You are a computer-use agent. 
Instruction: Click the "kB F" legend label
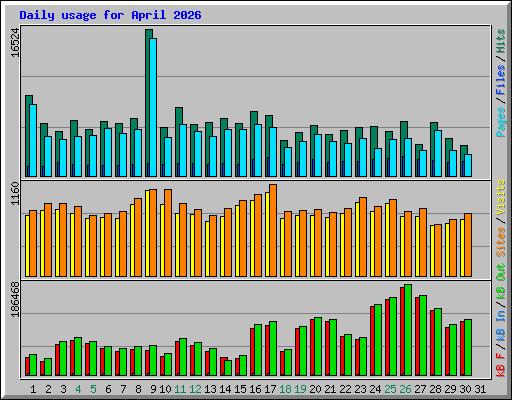[x=500, y=365]
